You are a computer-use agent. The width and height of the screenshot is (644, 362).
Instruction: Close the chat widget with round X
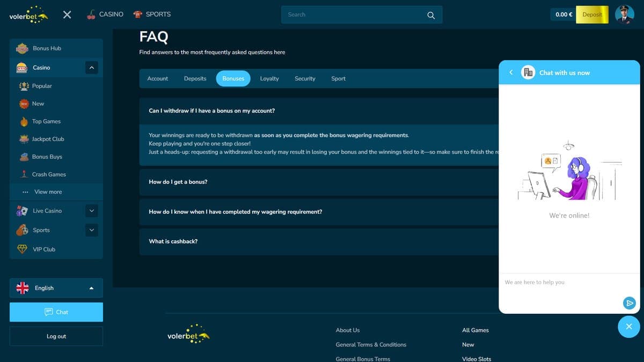(x=629, y=326)
